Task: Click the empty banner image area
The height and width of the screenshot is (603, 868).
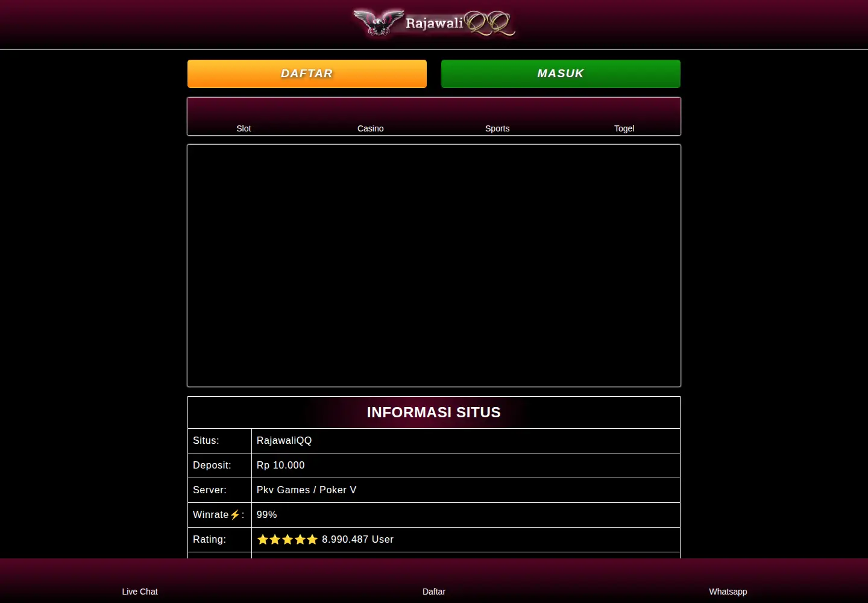Action: (434, 265)
